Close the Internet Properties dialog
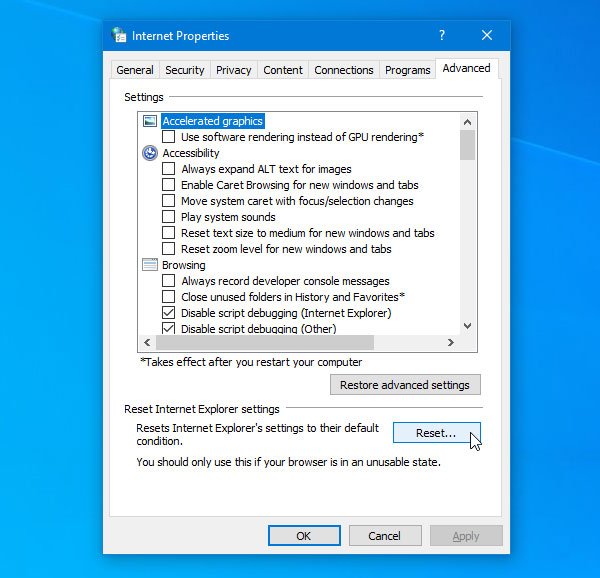The width and height of the screenshot is (600, 578). [x=487, y=35]
